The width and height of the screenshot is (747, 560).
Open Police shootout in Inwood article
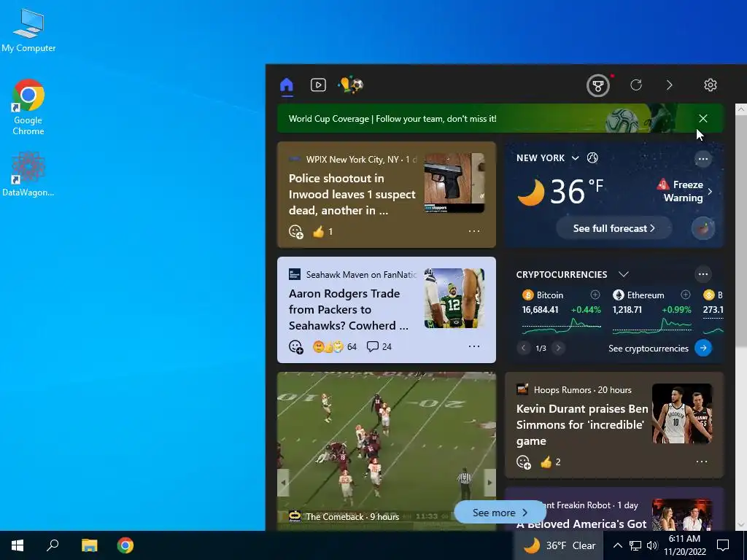click(x=352, y=194)
